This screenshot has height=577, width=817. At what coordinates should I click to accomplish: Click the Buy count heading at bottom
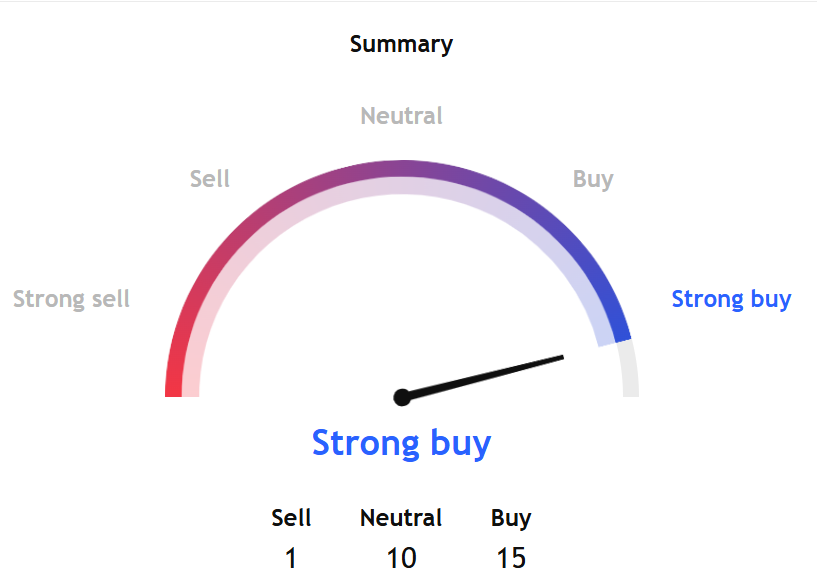pos(511,518)
